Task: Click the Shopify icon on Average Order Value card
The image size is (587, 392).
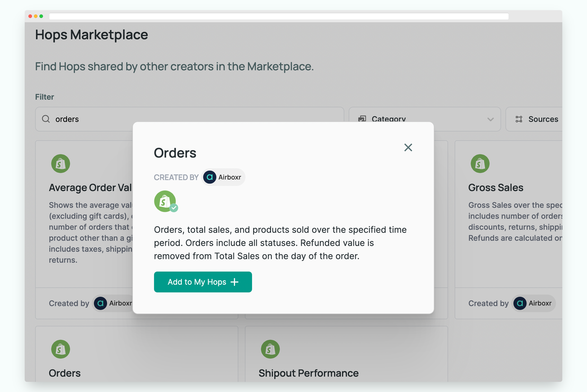Action: pyautogui.click(x=61, y=164)
